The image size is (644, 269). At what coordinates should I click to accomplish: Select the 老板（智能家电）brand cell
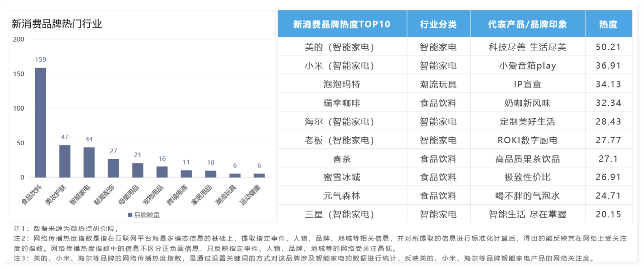coord(342,140)
